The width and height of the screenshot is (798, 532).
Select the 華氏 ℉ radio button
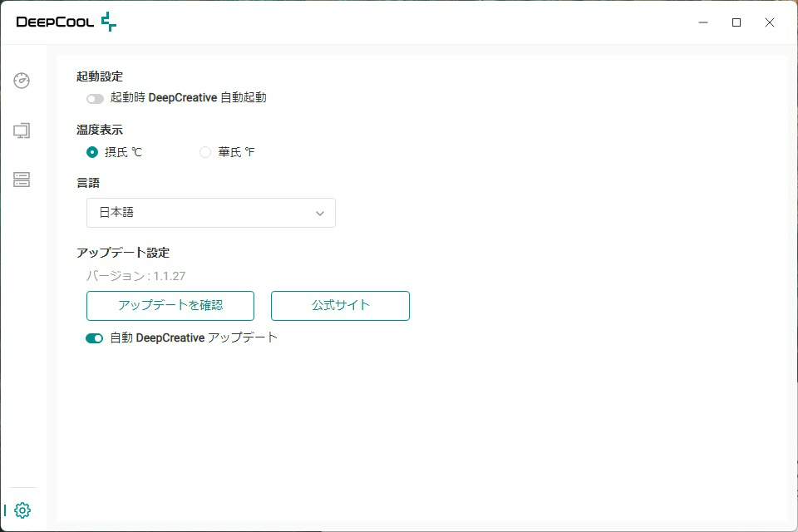tap(205, 152)
